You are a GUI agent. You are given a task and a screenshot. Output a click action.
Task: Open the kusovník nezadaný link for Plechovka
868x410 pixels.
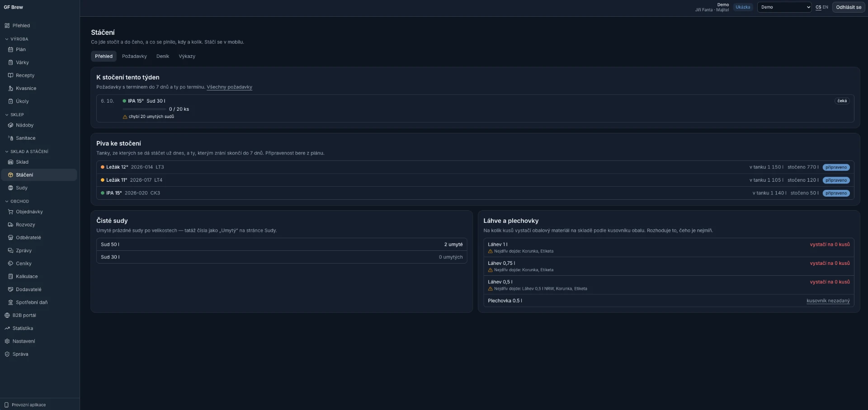(828, 301)
